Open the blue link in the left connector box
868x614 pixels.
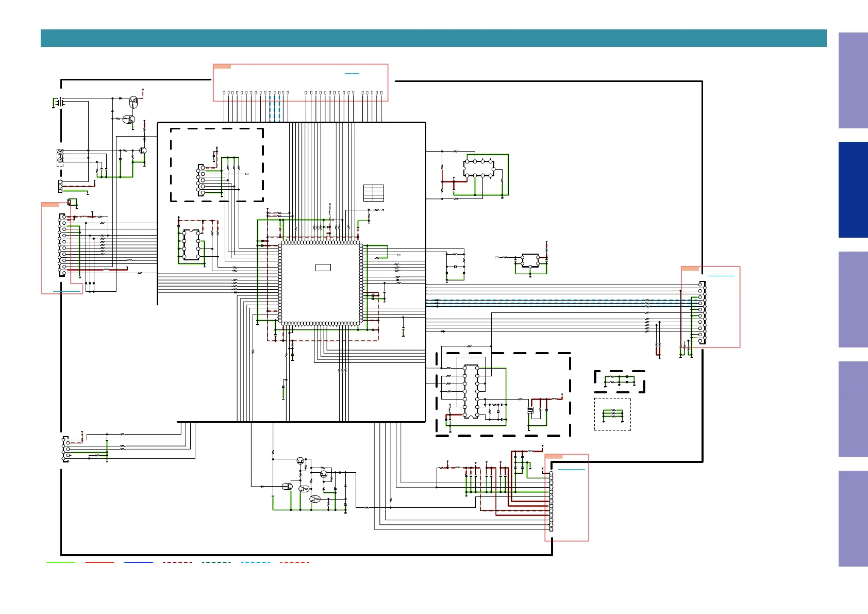(67, 292)
